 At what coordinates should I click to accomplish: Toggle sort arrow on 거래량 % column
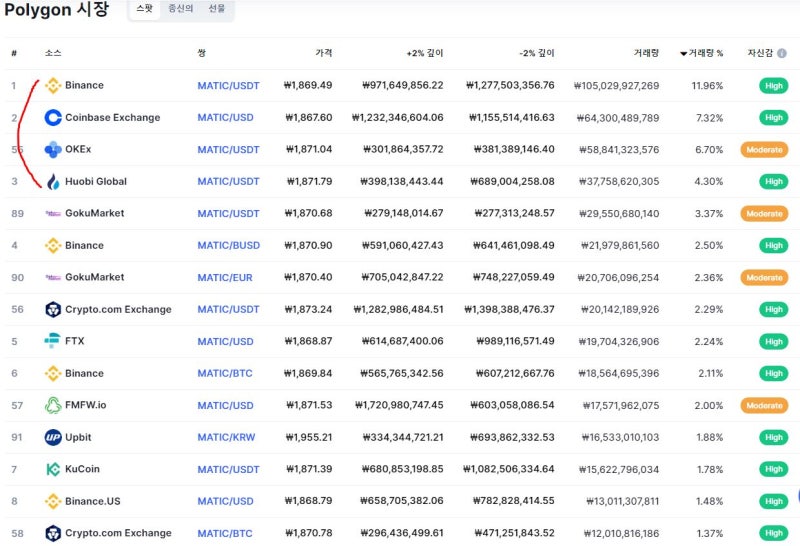click(x=683, y=54)
